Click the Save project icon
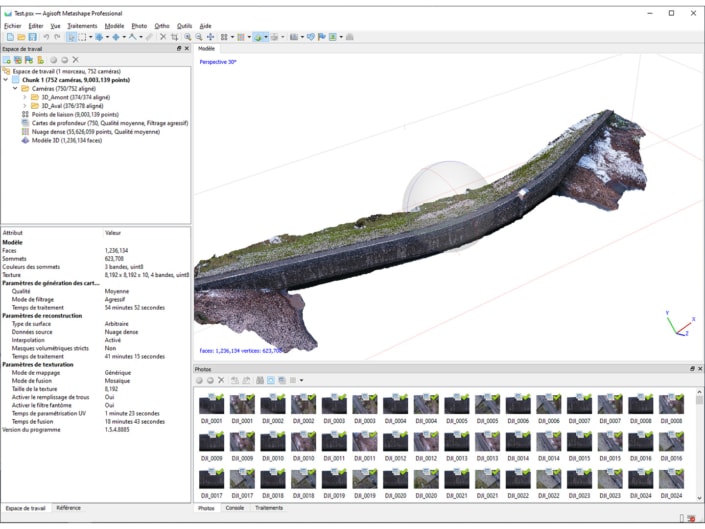 coord(32,37)
